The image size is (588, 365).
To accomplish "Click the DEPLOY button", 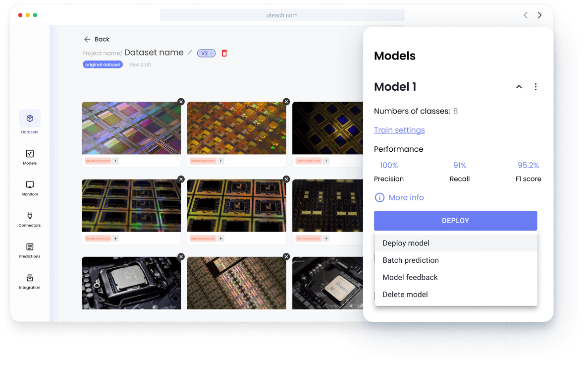I will [455, 221].
